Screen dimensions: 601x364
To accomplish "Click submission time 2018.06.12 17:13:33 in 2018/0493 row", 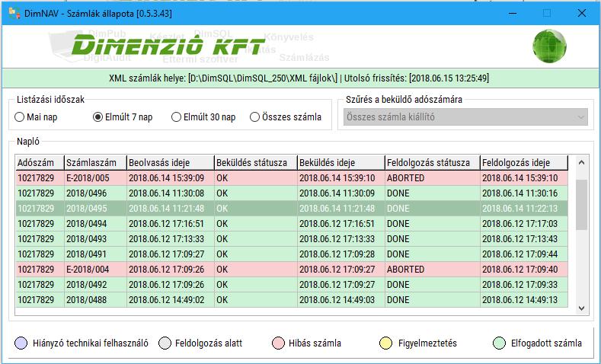I will 337,238.
